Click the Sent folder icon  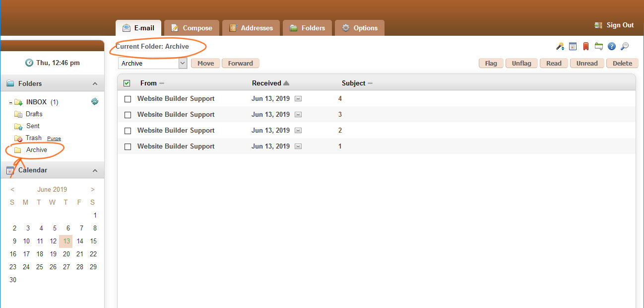coord(18,126)
